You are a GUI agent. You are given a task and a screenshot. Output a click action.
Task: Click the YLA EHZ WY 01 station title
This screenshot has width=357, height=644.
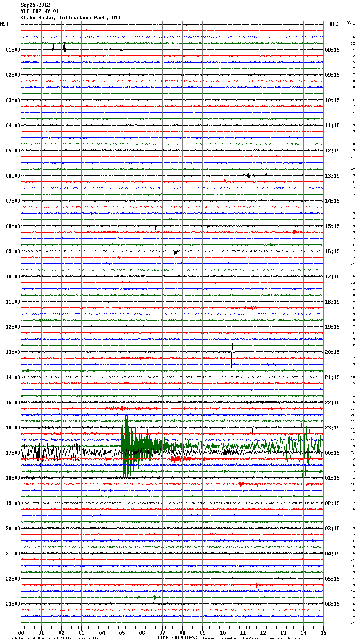point(39,11)
